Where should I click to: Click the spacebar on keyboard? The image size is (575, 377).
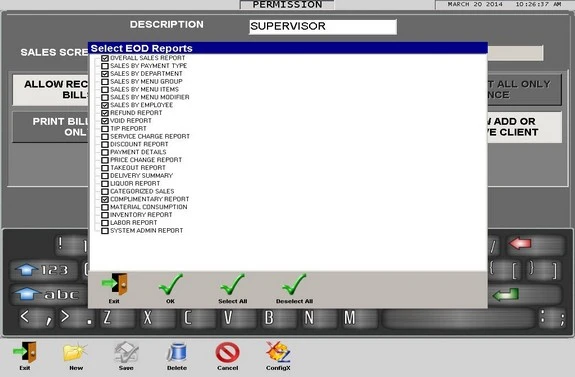[458, 318]
